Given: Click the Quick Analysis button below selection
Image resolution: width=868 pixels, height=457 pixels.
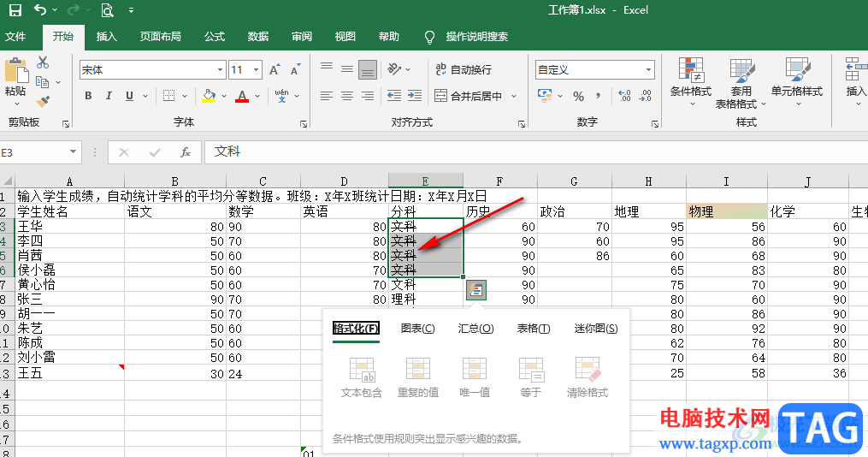Looking at the screenshot, I should click(x=476, y=290).
